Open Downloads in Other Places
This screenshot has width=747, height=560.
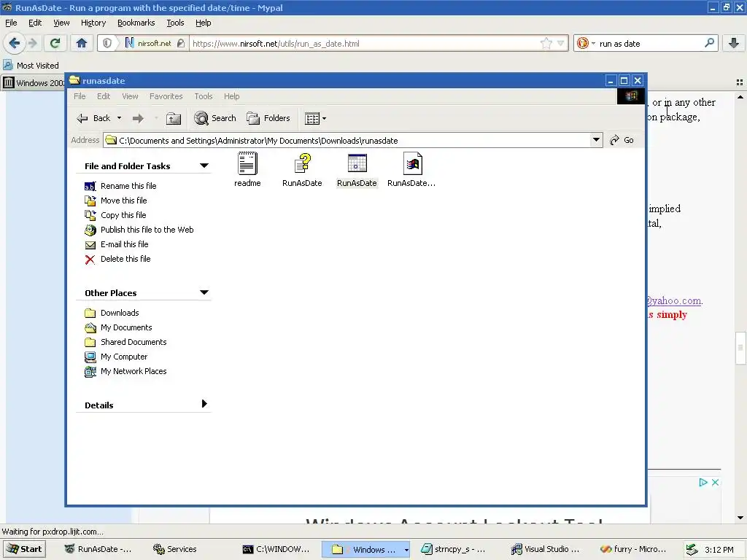click(x=120, y=313)
